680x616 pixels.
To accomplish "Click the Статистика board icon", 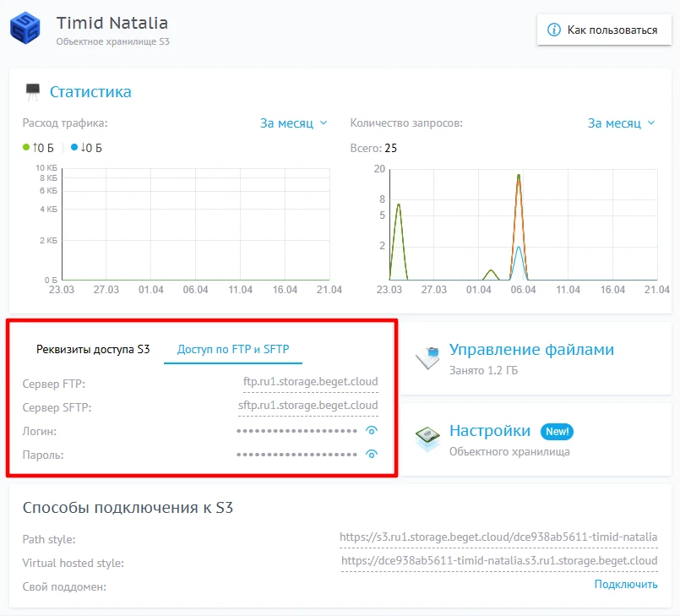I will coord(33,91).
